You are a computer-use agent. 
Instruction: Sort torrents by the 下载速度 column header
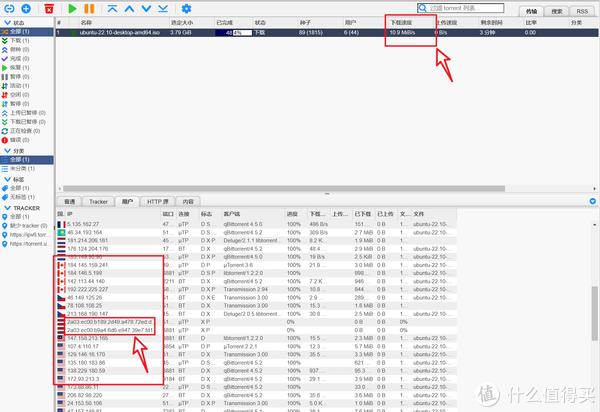coord(401,23)
